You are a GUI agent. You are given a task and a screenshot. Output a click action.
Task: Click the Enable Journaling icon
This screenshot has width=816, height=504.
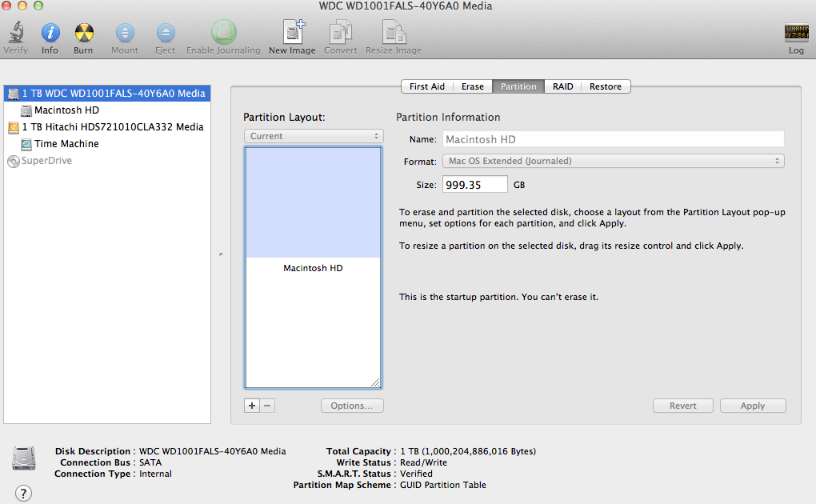coord(223,32)
